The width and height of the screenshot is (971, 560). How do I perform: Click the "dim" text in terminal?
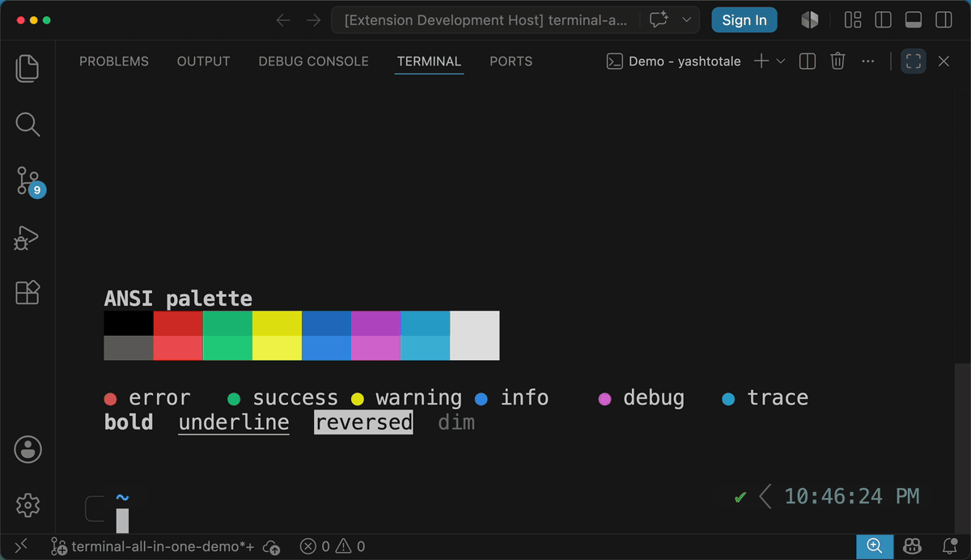pos(456,422)
